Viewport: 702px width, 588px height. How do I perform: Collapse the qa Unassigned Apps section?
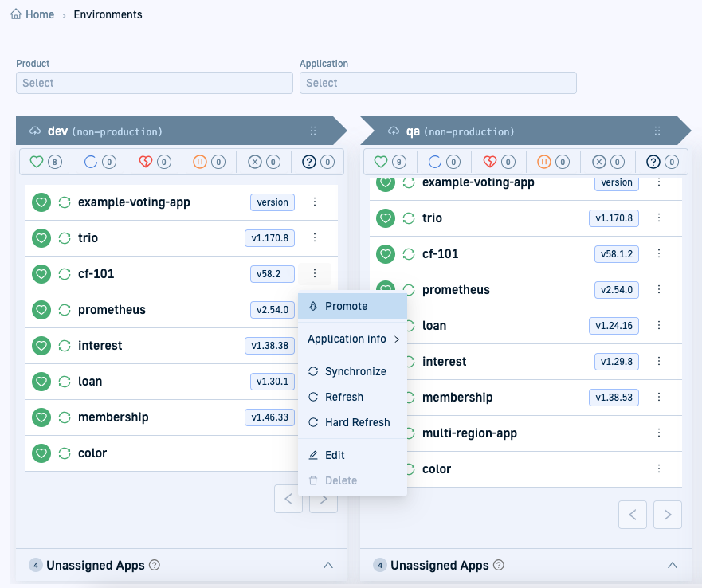[672, 565]
